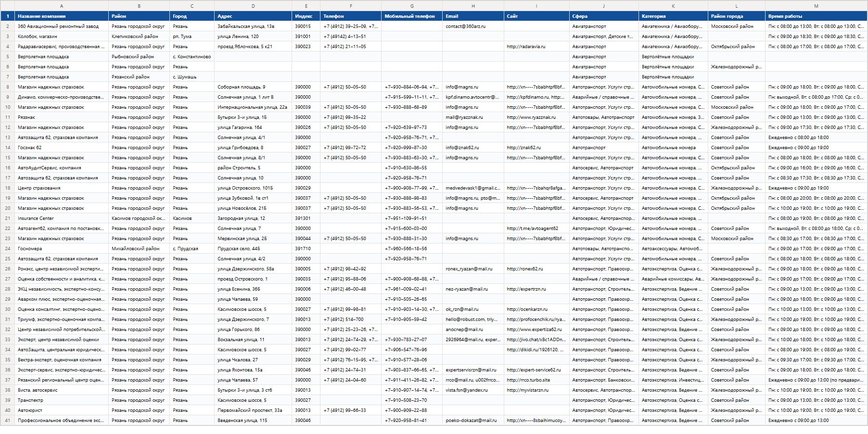Select cell 'http://ocenkarzn.ru'

coord(536,309)
